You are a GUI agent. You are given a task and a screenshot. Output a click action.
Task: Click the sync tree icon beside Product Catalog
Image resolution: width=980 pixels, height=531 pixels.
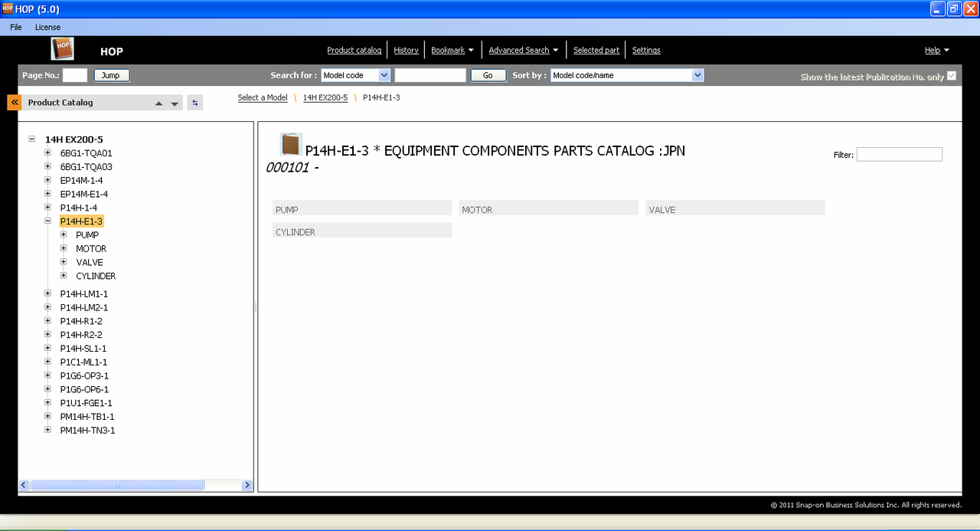[194, 103]
